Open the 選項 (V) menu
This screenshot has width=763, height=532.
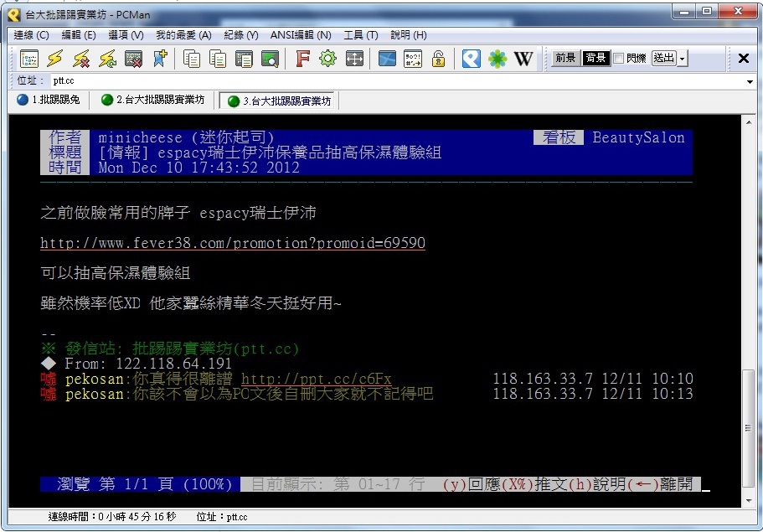click(126, 35)
